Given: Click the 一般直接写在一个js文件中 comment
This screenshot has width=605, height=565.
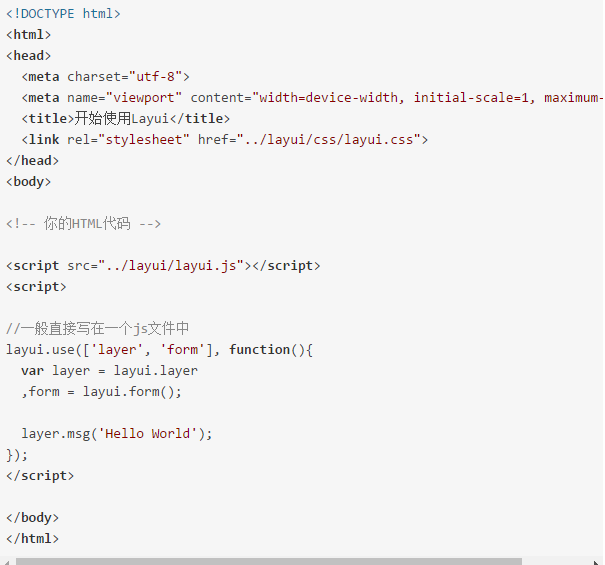Looking at the screenshot, I should tap(98, 329).
